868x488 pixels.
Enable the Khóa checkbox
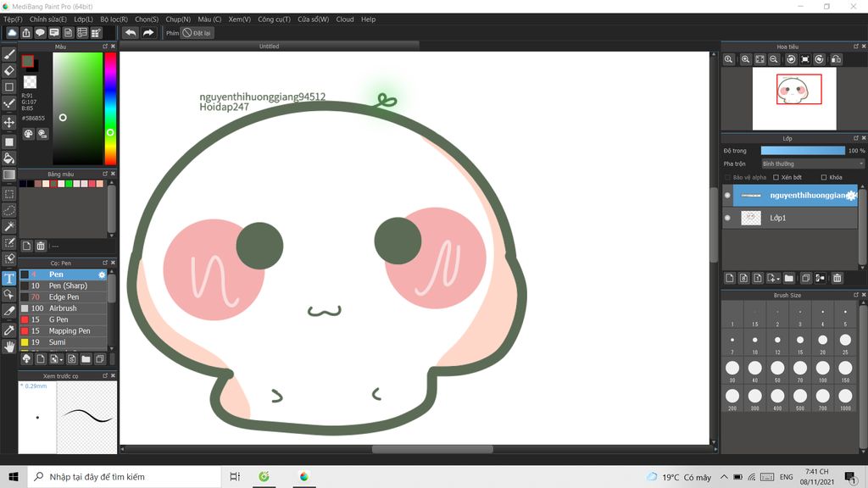point(824,178)
